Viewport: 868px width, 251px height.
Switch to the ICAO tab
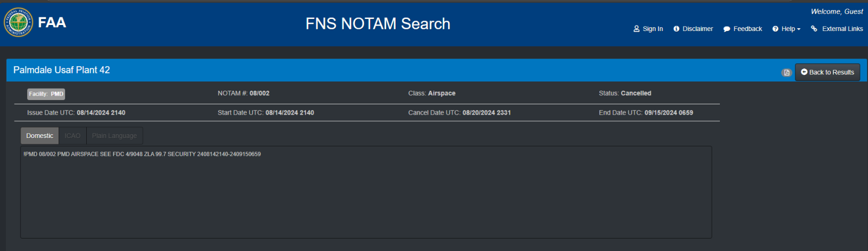pos(72,136)
